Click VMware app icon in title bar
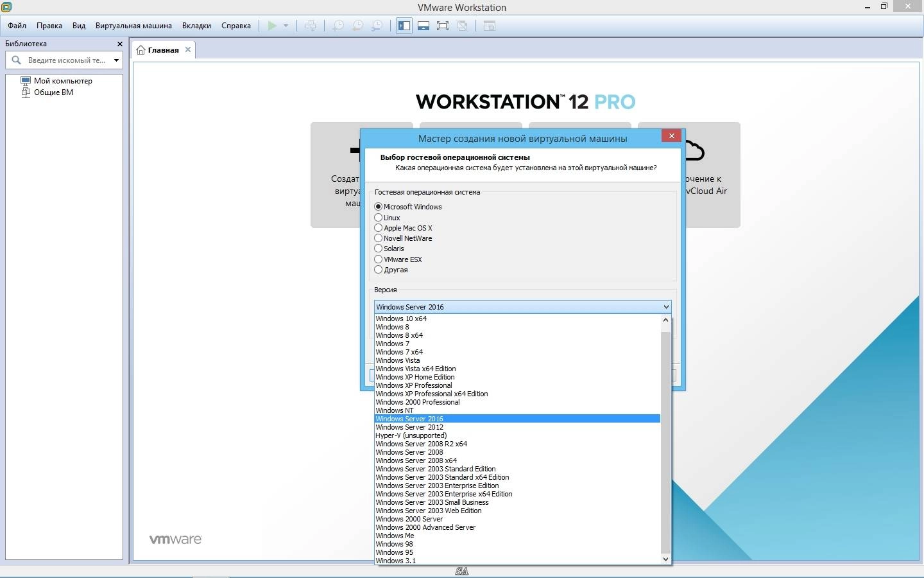Screen dimensions: 924x578 click(x=6, y=7)
